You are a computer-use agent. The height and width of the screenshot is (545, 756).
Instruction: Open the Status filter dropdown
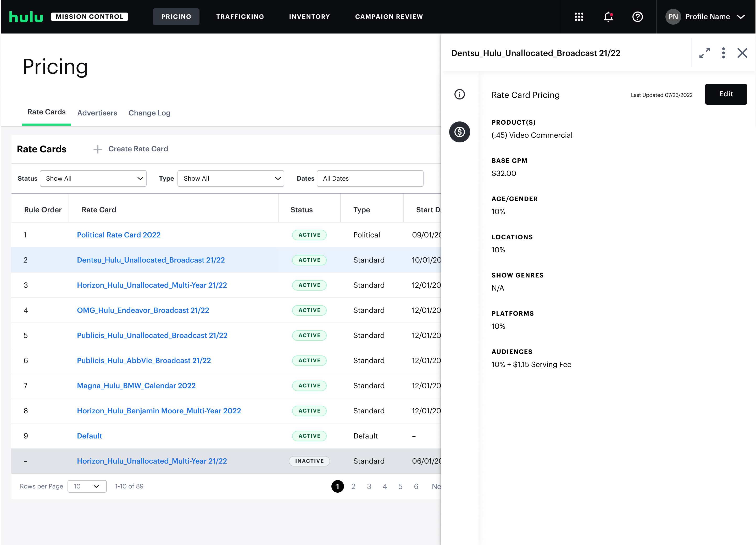pyautogui.click(x=93, y=179)
